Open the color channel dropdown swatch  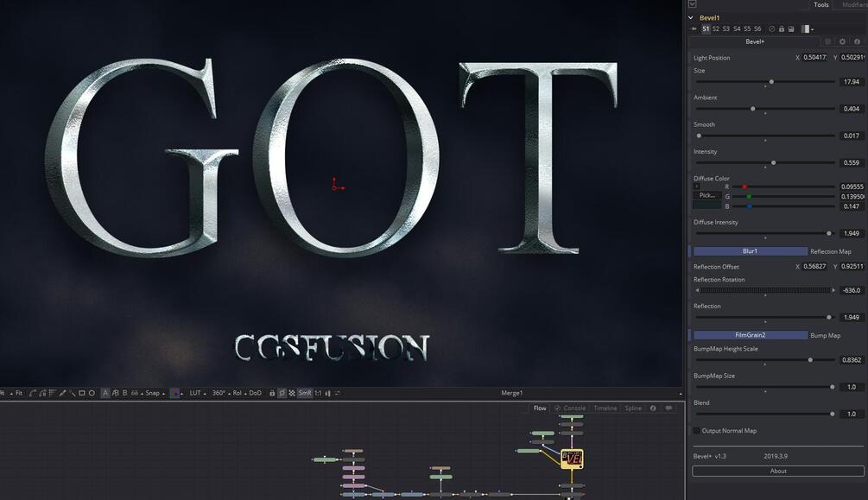tap(176, 393)
